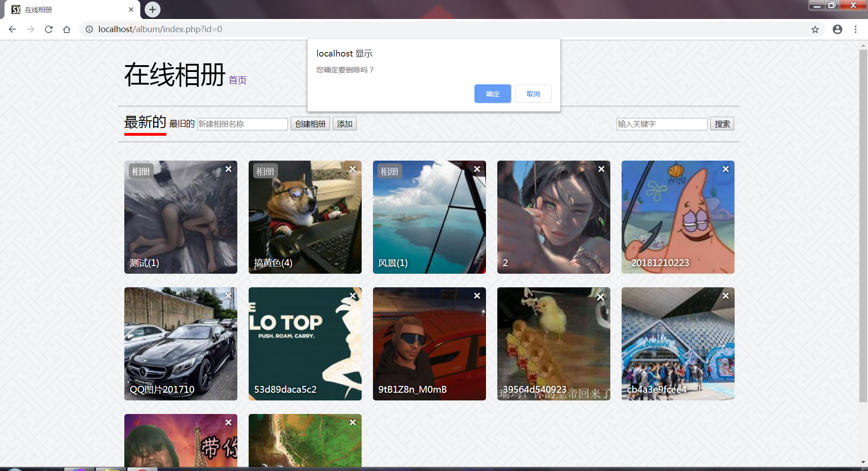Confirm deletion with 确定 button
This screenshot has height=471, width=868.
pyautogui.click(x=492, y=94)
